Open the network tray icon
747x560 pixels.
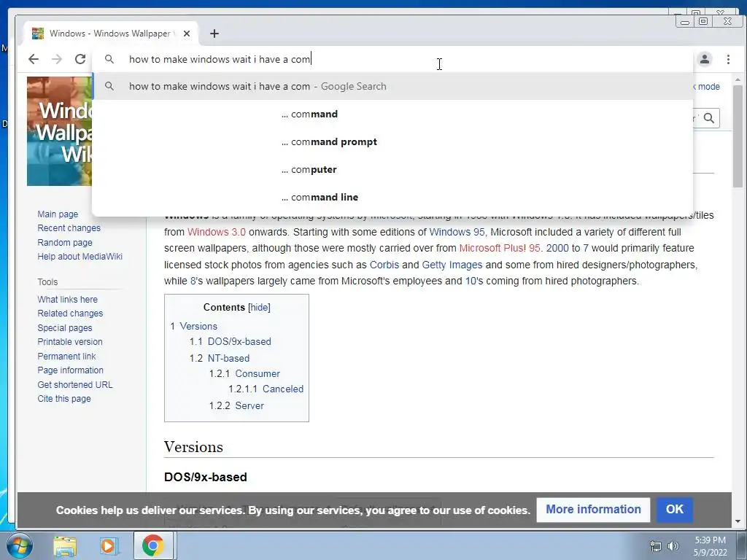(656, 546)
